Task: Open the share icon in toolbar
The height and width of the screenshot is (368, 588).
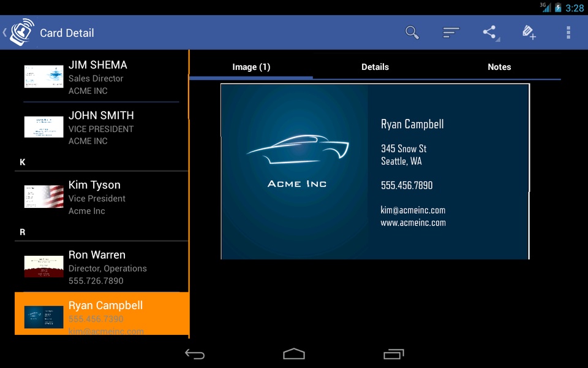Action: (x=489, y=32)
